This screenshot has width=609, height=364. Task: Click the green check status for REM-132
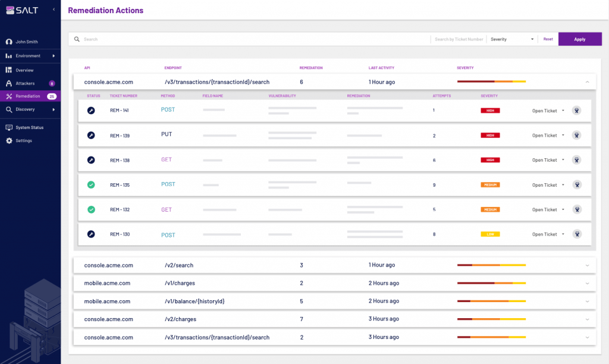coord(91,209)
